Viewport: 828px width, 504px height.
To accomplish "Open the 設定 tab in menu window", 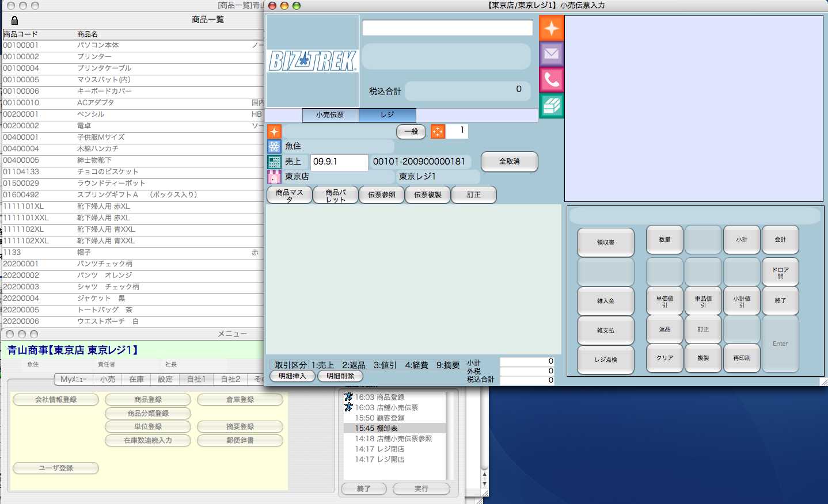I will point(165,379).
